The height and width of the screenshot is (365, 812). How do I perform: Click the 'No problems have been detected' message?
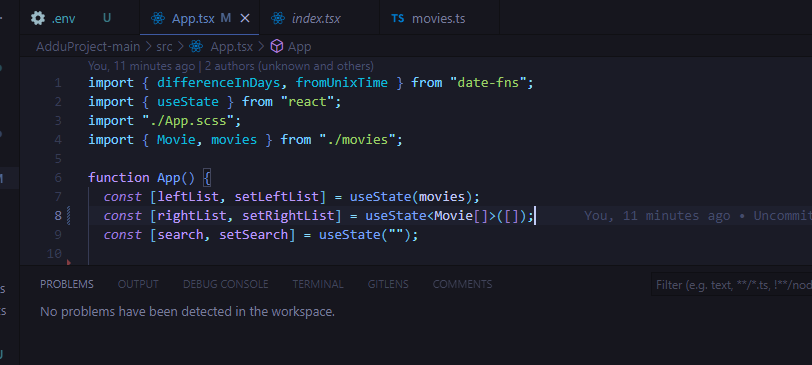tap(187, 312)
